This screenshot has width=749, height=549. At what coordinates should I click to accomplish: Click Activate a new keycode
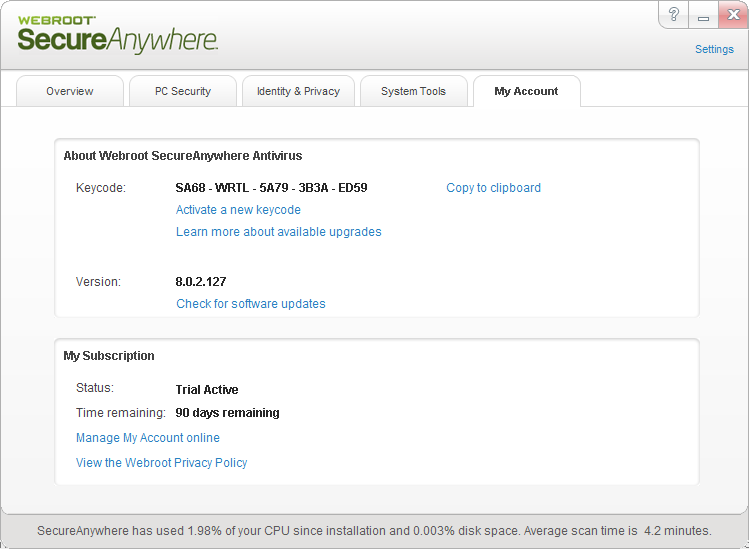(x=238, y=210)
